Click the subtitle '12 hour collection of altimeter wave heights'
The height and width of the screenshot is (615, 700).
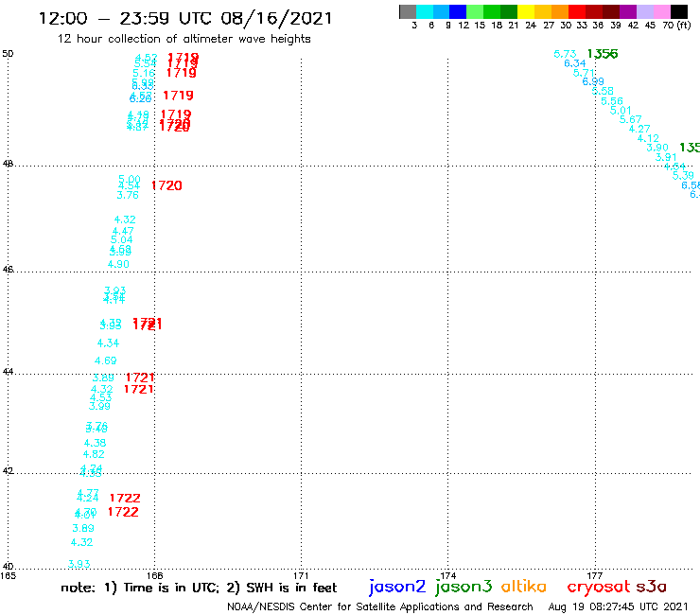[x=184, y=39]
